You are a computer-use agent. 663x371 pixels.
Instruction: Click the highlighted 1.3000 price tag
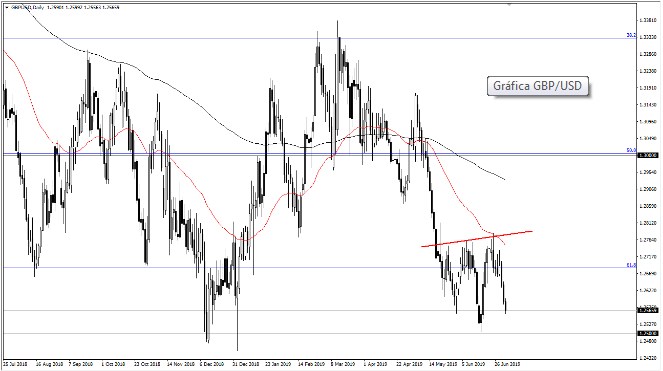tap(648, 155)
